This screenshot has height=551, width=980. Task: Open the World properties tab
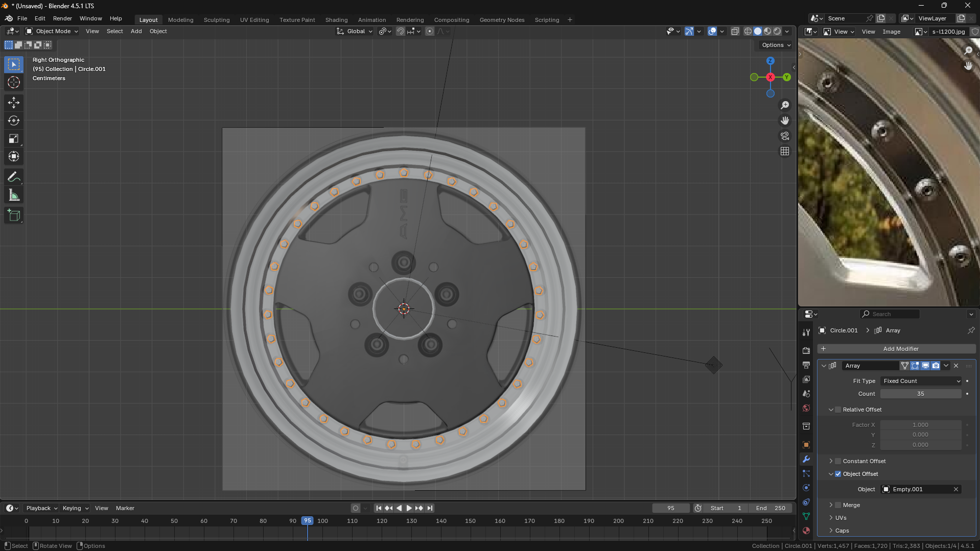806,408
